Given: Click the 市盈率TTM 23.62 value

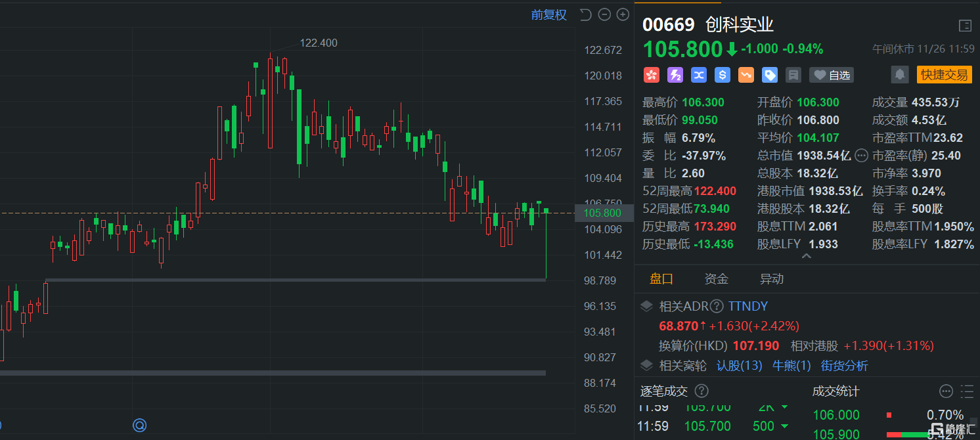Looking at the screenshot, I should [947, 138].
